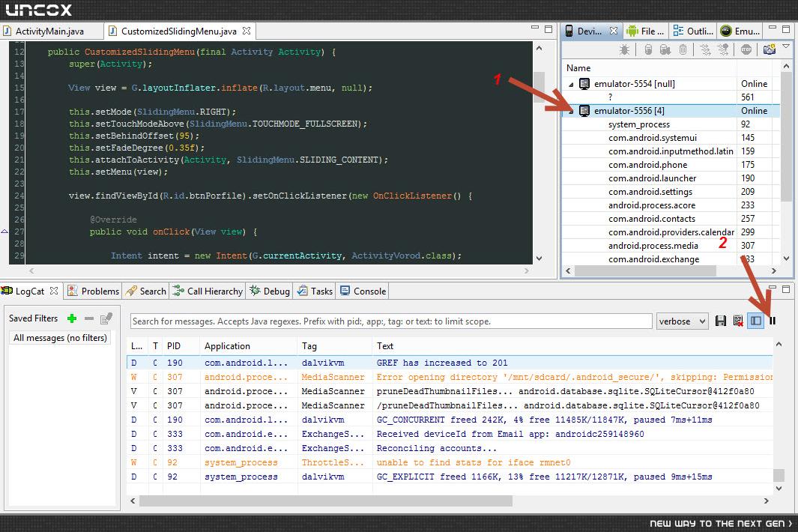
Task: Select All messages (no filters) filter
Action: 60,337
